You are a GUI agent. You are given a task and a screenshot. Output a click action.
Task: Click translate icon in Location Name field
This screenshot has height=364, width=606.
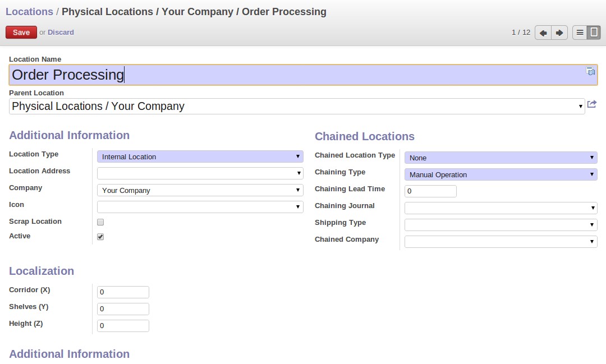coord(591,71)
